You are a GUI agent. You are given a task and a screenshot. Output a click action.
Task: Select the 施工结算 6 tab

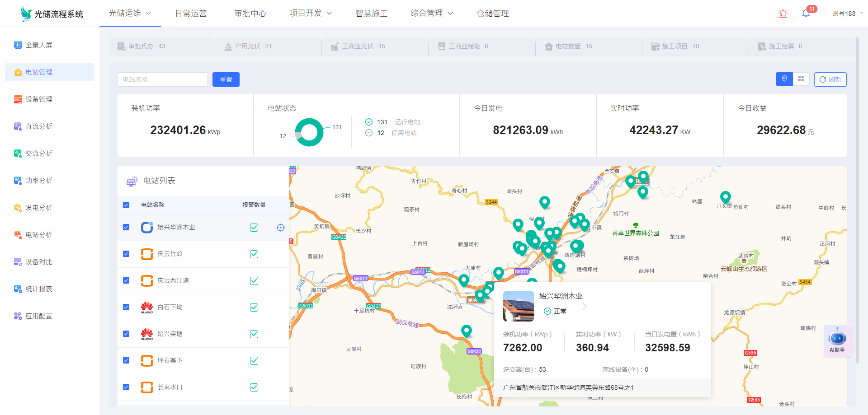(x=802, y=46)
